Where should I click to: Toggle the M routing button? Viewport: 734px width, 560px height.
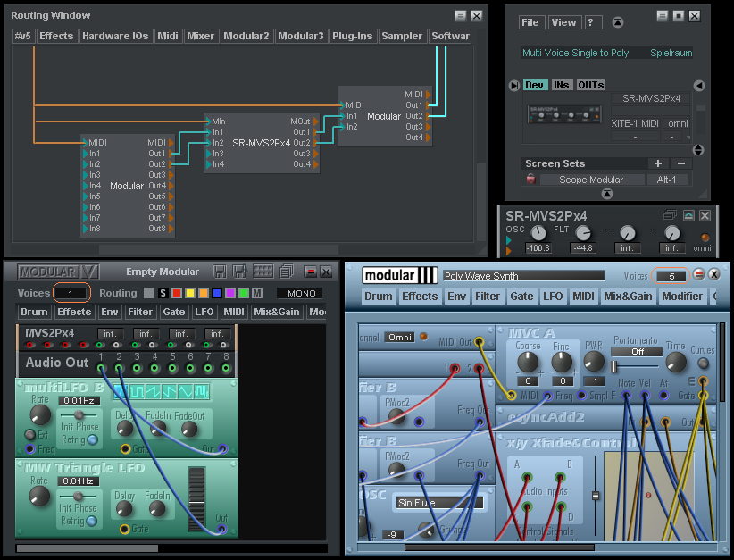[x=257, y=293]
